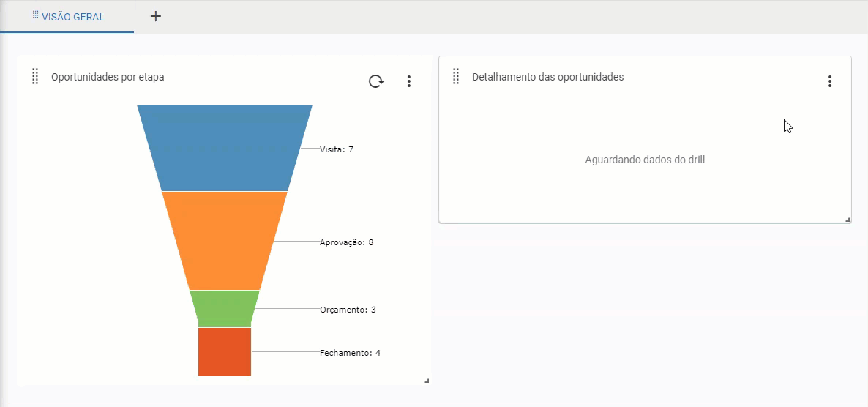Click resize corner of Oportunidades por etapa card

(x=427, y=381)
